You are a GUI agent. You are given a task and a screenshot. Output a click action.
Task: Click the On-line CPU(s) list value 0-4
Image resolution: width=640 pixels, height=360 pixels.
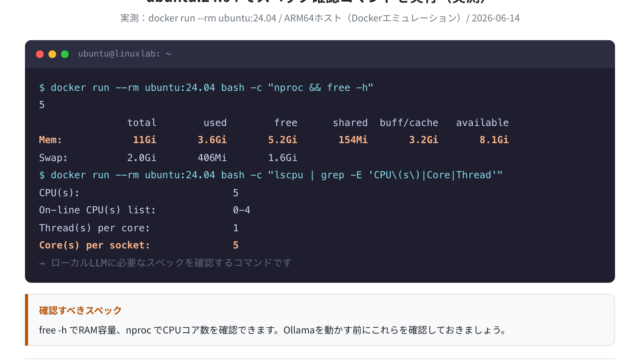coord(241,210)
